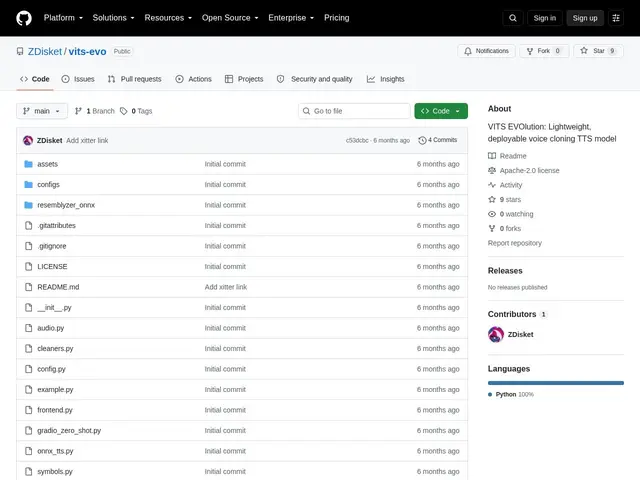Viewport: 640px width, 480px height.
Task: Expand the Solutions menu
Action: pyautogui.click(x=113, y=18)
